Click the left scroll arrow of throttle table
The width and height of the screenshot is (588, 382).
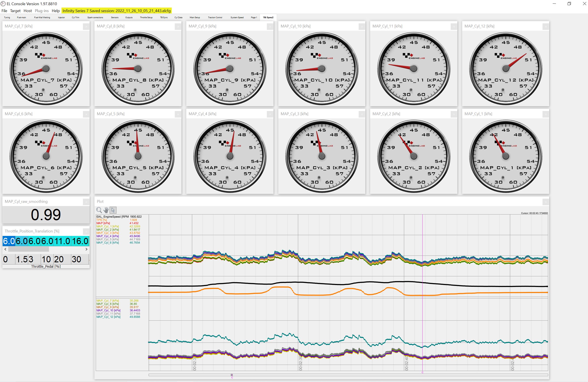tap(5, 249)
